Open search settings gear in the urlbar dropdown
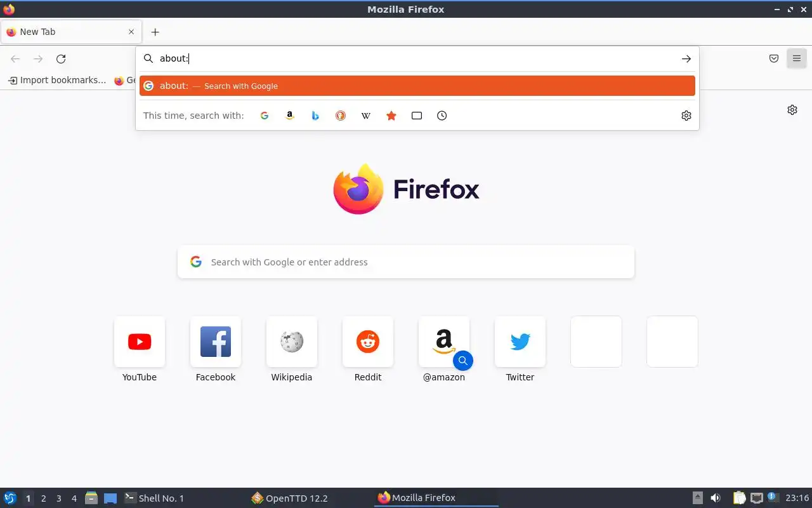 coord(686,116)
